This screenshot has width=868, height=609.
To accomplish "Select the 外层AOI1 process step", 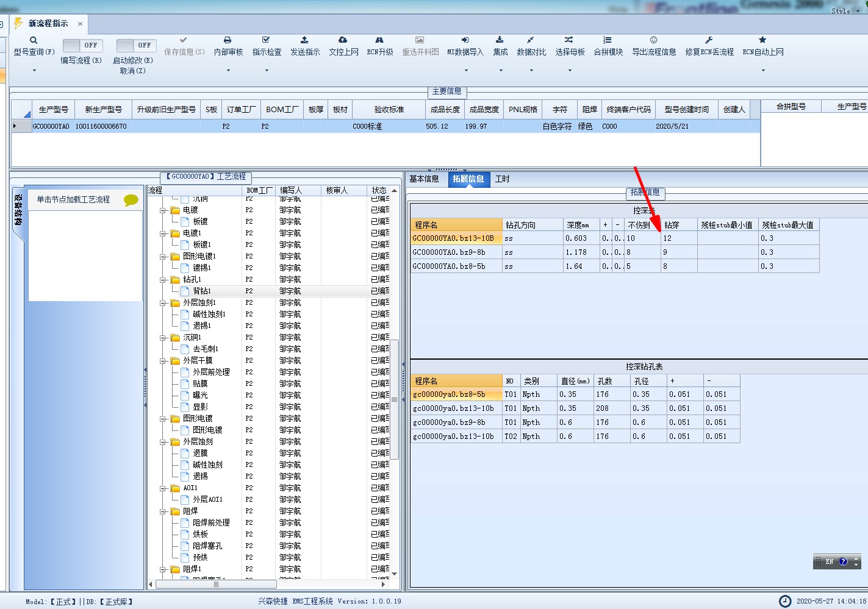I will [208, 500].
